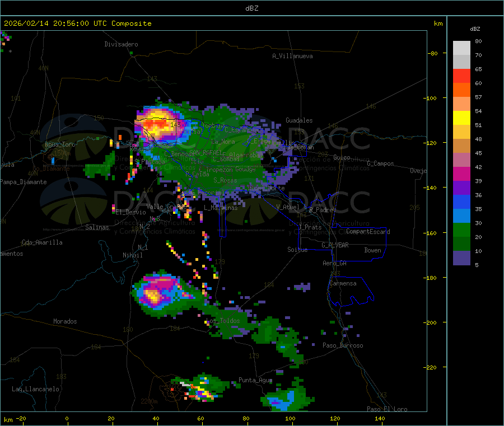
Task: Click the 'Carmensa' map label
Action: pos(343,283)
